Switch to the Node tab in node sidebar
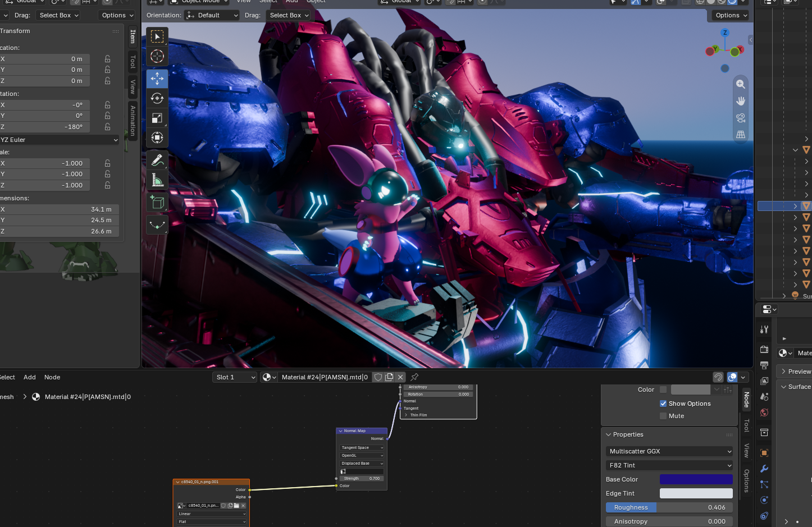Viewport: 812px width, 527px height. (x=746, y=400)
